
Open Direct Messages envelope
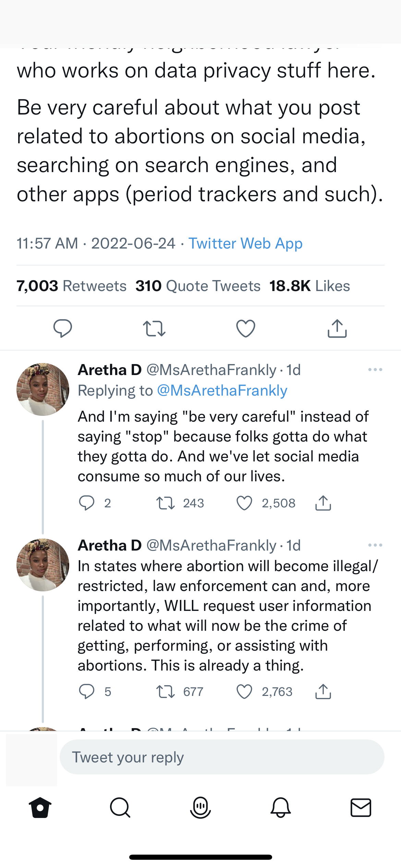361,807
